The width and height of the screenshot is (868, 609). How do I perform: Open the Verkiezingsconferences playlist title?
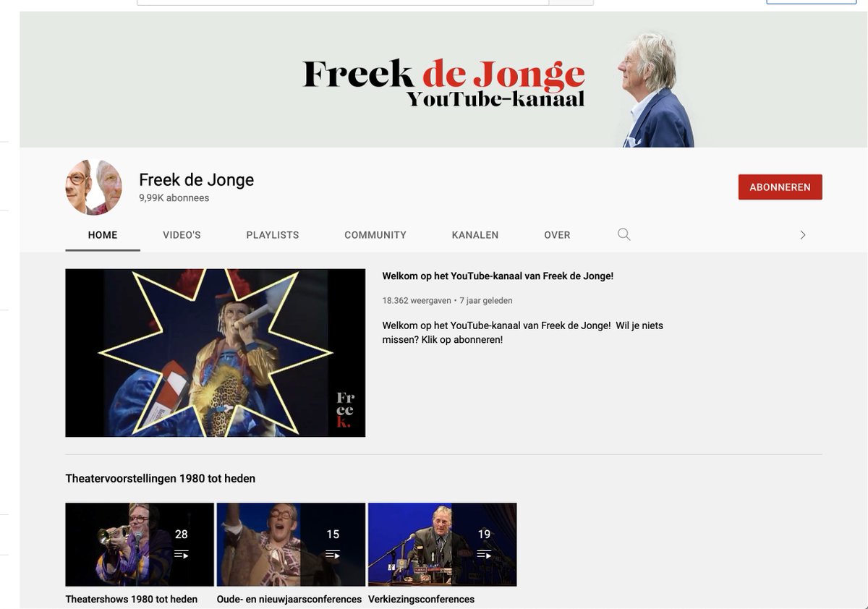point(421,600)
